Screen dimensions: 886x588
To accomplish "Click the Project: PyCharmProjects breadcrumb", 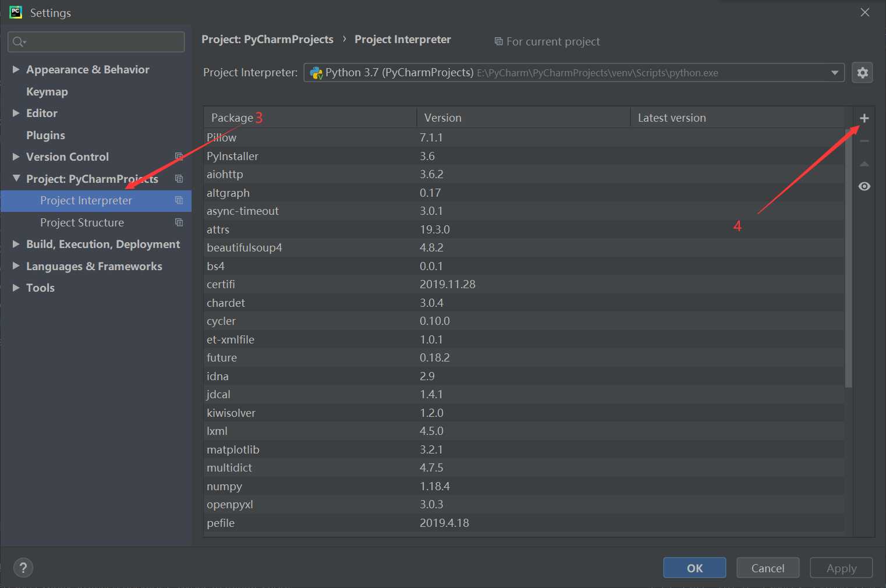I will [267, 39].
